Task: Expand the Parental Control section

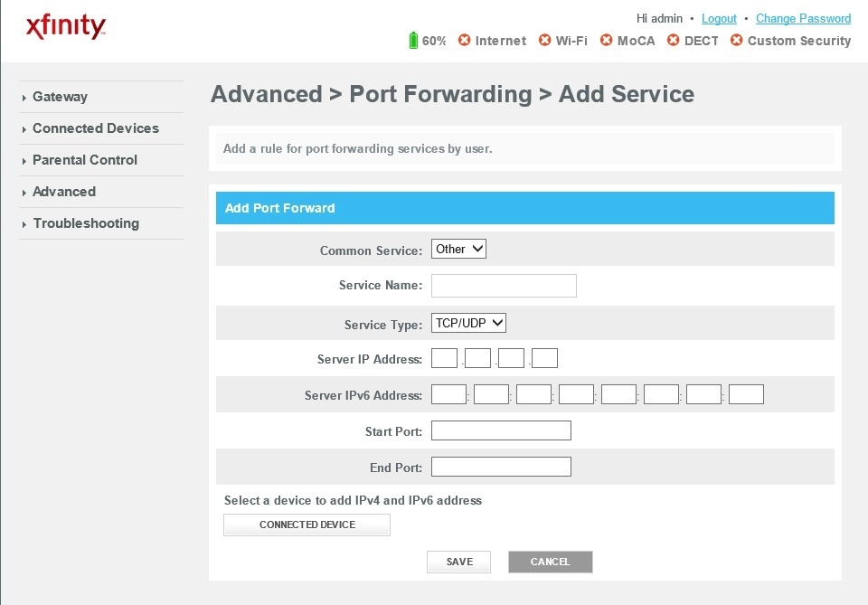Action: (x=84, y=160)
